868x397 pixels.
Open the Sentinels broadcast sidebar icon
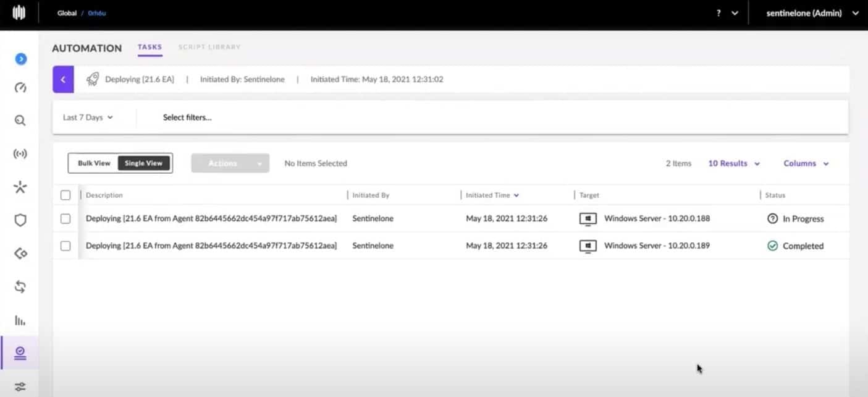(x=20, y=153)
